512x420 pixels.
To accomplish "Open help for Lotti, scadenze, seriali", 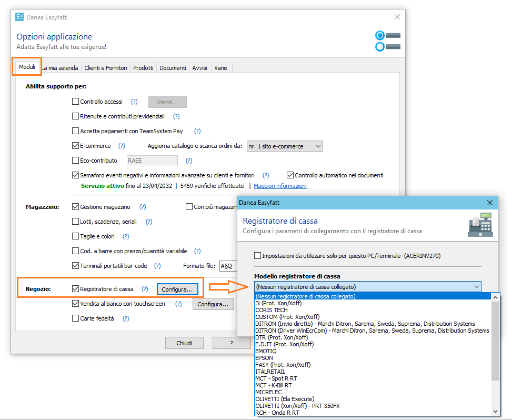I will point(149,222).
